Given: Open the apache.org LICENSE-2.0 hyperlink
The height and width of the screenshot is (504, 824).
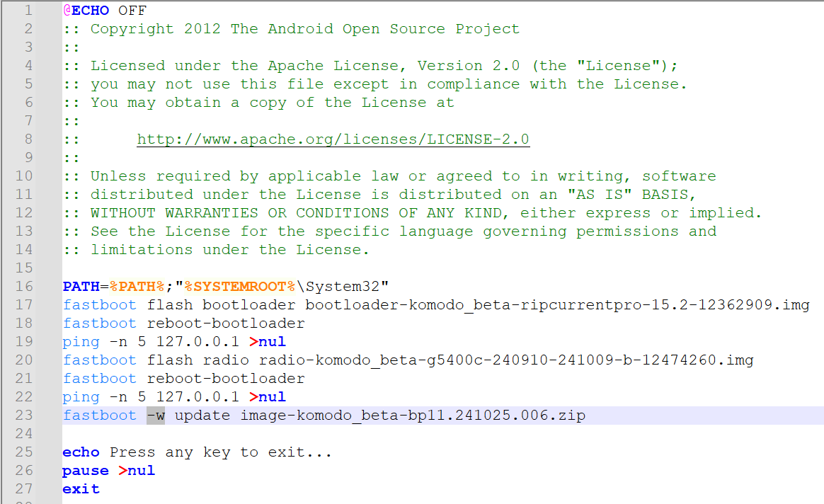Looking at the screenshot, I should (333, 139).
